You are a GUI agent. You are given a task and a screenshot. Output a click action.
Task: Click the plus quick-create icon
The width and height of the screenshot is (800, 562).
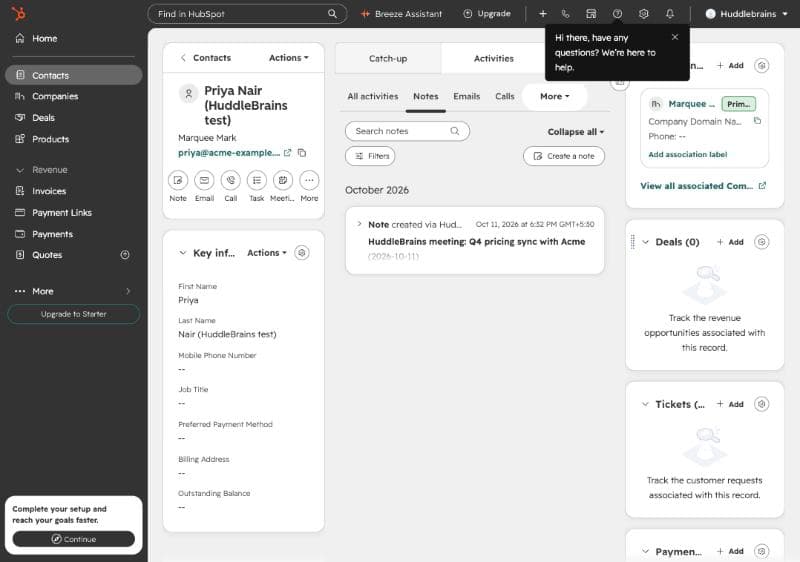[543, 14]
